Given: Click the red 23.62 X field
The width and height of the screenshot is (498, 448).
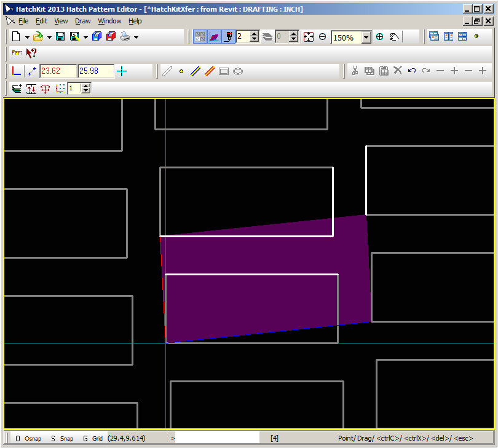Looking at the screenshot, I should tap(58, 71).
